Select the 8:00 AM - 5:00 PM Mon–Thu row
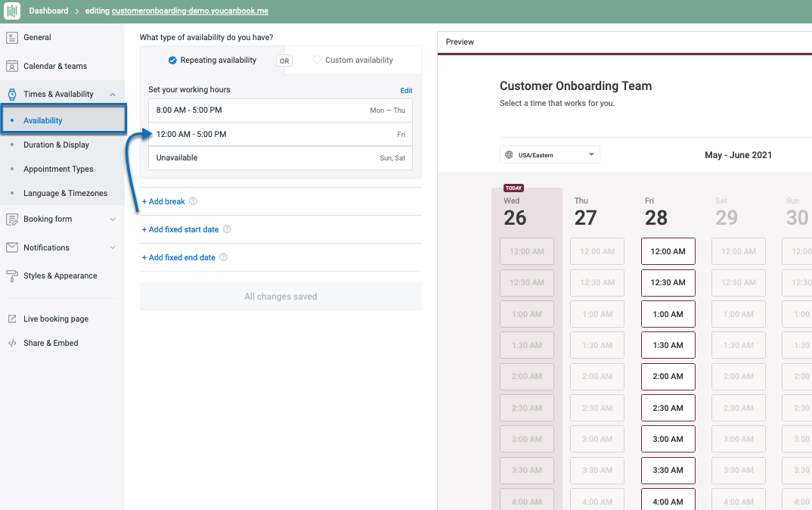This screenshot has height=510, width=812. coord(280,110)
